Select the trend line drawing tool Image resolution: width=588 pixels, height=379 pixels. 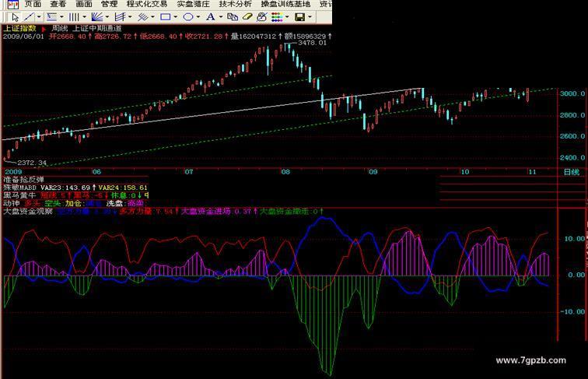click(x=30, y=17)
